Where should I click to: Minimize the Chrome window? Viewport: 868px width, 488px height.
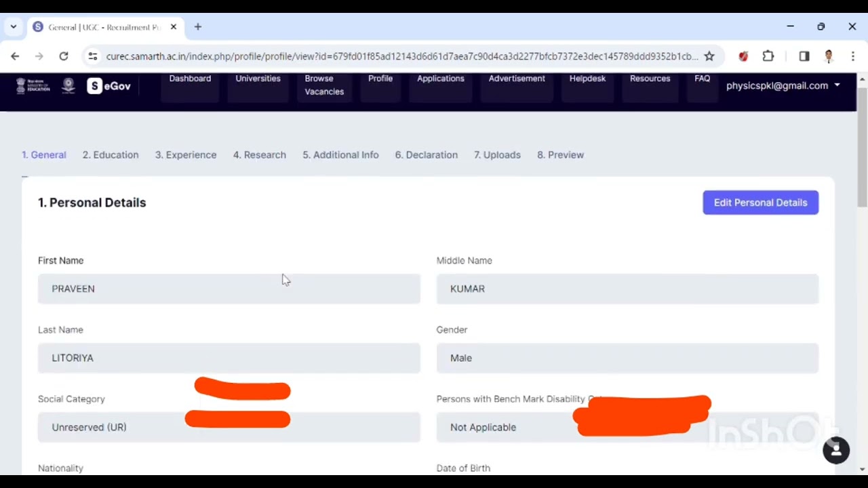pyautogui.click(x=790, y=26)
